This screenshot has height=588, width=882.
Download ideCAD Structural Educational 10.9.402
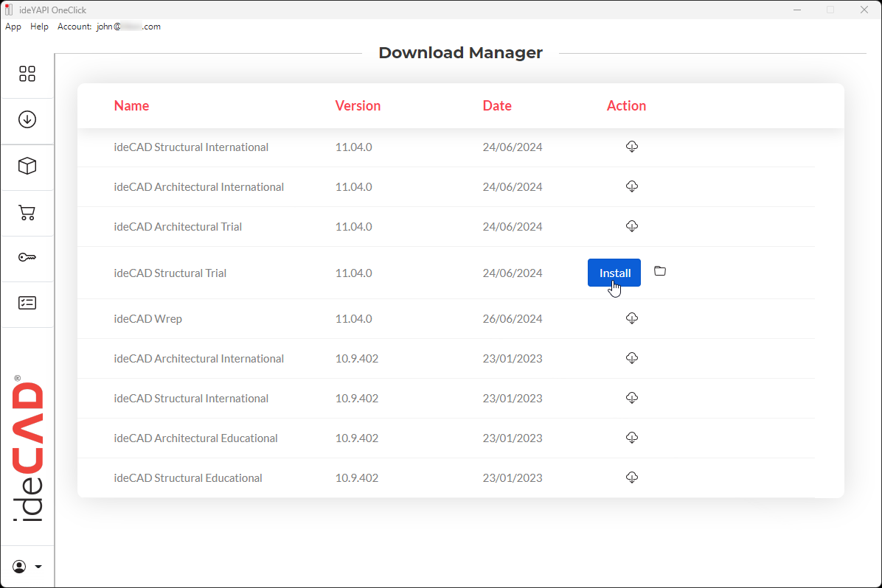coord(631,477)
